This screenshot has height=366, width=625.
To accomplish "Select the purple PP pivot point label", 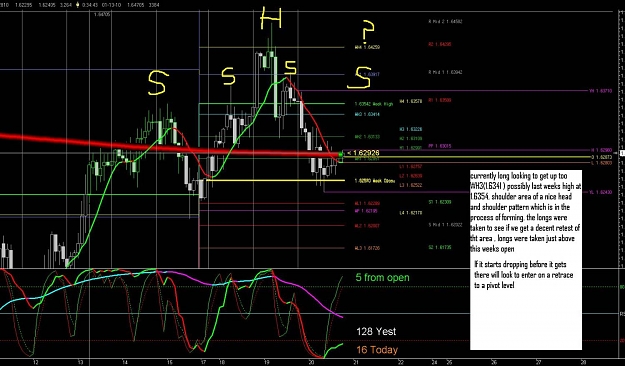I will [x=440, y=146].
